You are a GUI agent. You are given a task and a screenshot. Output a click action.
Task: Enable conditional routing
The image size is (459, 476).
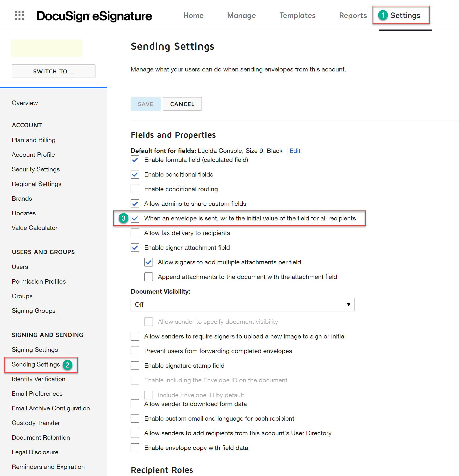pos(135,189)
